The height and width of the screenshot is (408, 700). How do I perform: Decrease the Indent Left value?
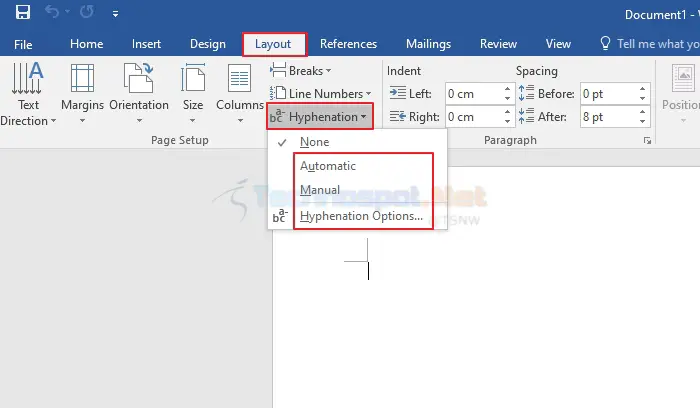pos(508,99)
